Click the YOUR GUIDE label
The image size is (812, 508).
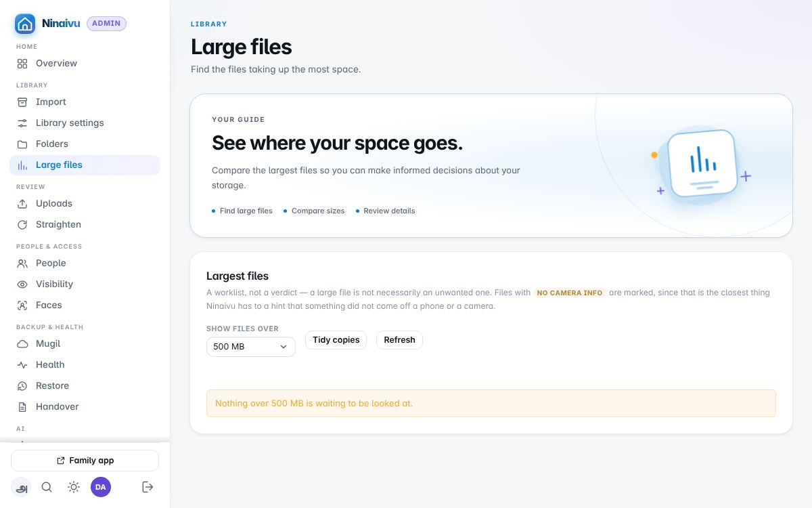(x=238, y=120)
